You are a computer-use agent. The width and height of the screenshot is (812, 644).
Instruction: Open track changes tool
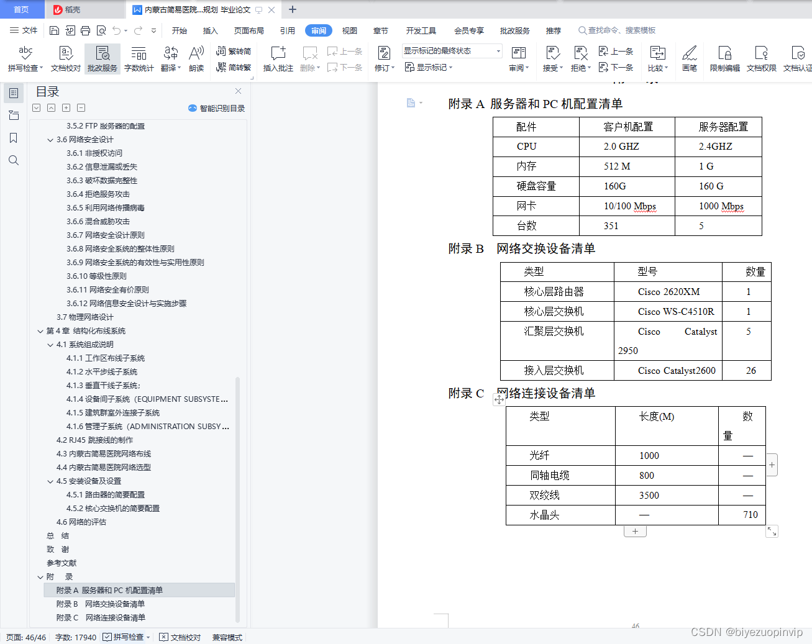(385, 58)
